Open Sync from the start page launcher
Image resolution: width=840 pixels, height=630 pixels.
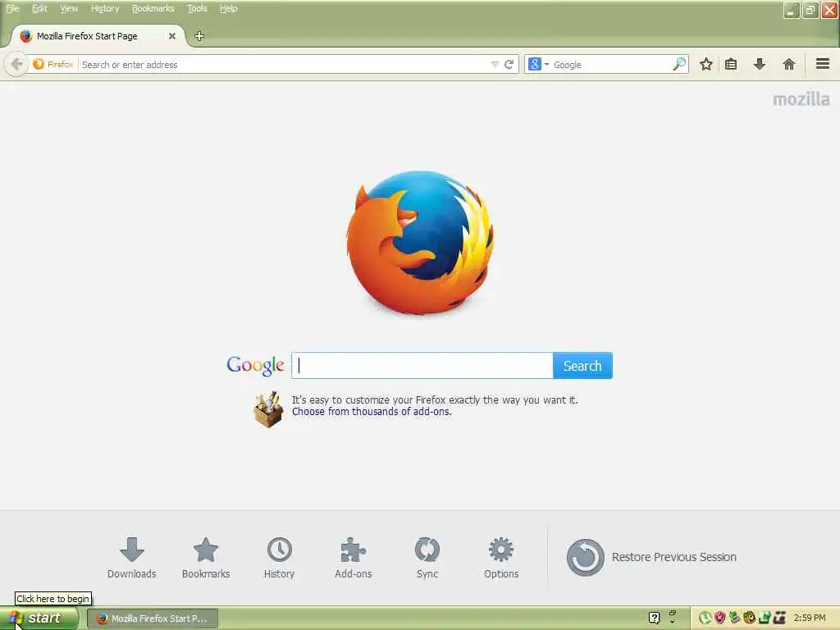427,558
